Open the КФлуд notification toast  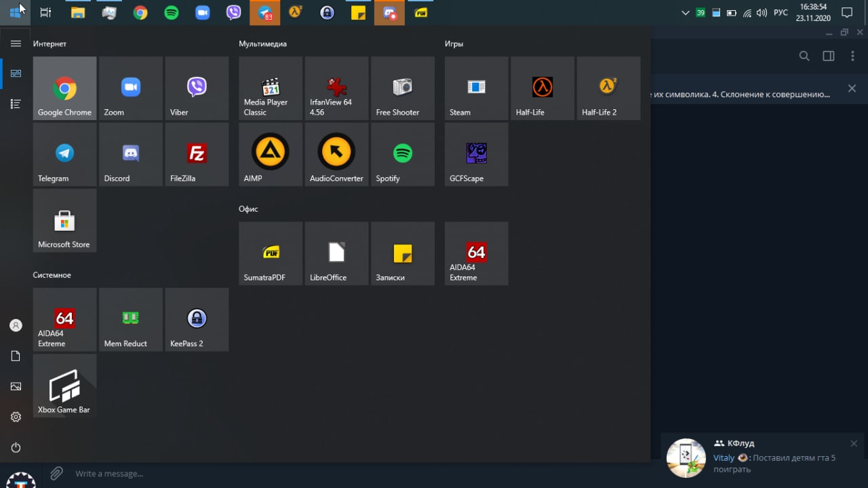coord(764,458)
